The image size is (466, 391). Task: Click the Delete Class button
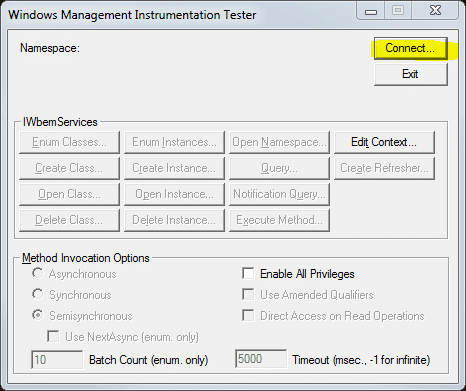(x=69, y=220)
